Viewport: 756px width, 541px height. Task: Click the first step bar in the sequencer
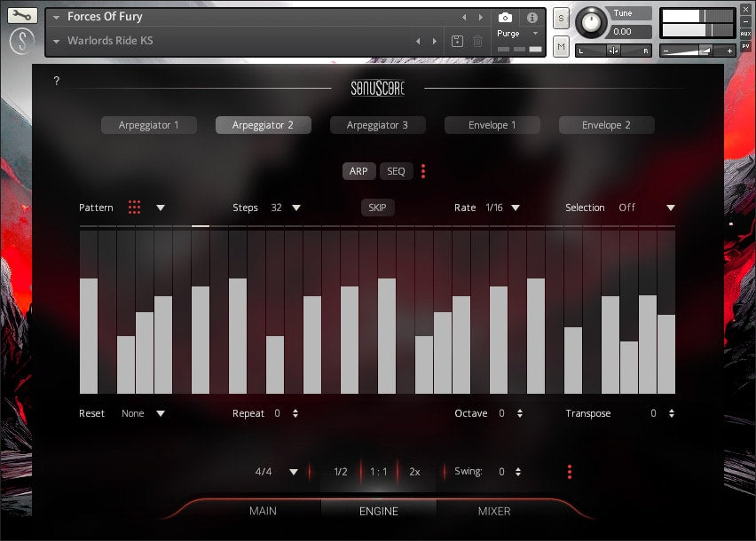(89, 336)
